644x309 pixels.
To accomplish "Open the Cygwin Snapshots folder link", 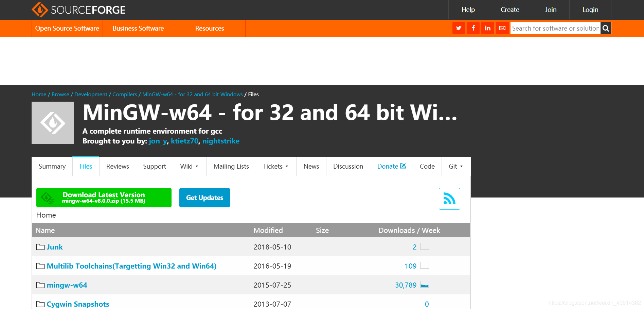I will coord(78,304).
